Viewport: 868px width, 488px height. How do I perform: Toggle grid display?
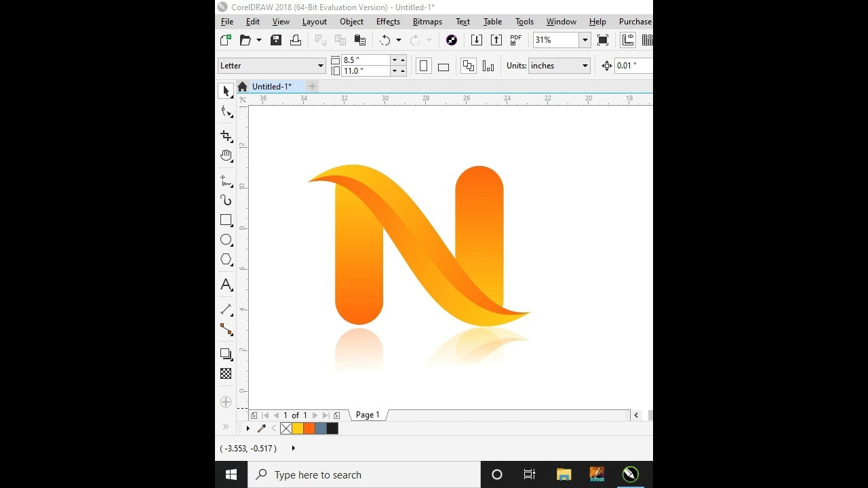[x=647, y=40]
